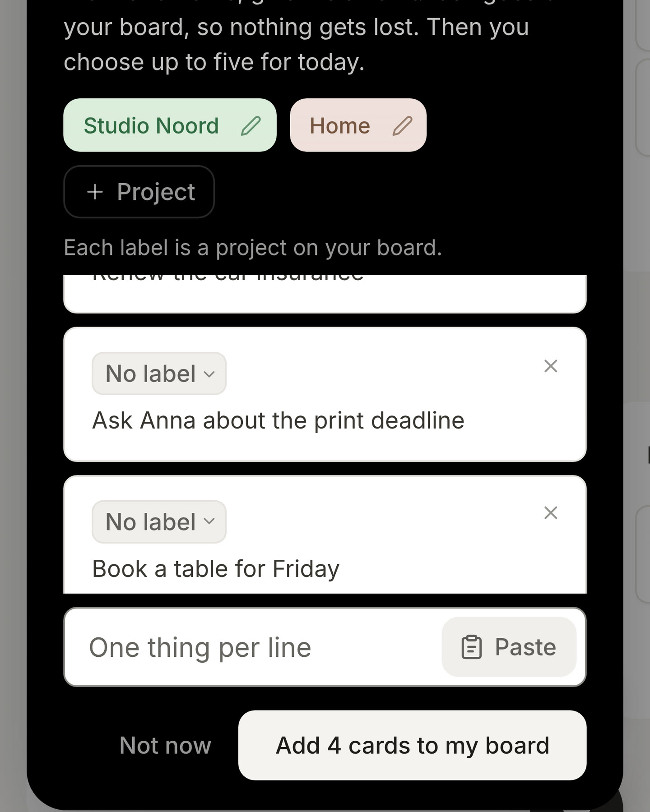Click the plus icon to add a project
The height and width of the screenshot is (812, 650).
click(95, 192)
